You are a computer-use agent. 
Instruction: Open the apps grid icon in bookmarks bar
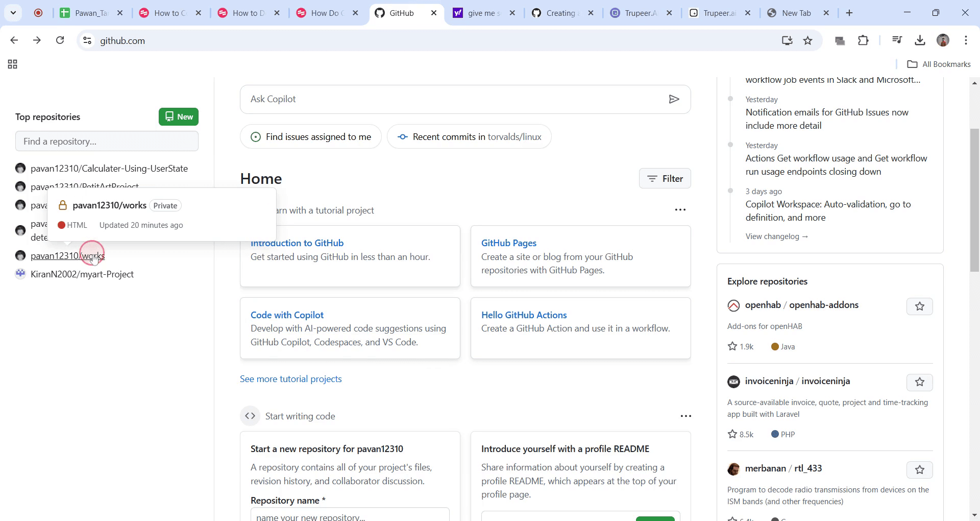pyautogui.click(x=13, y=64)
